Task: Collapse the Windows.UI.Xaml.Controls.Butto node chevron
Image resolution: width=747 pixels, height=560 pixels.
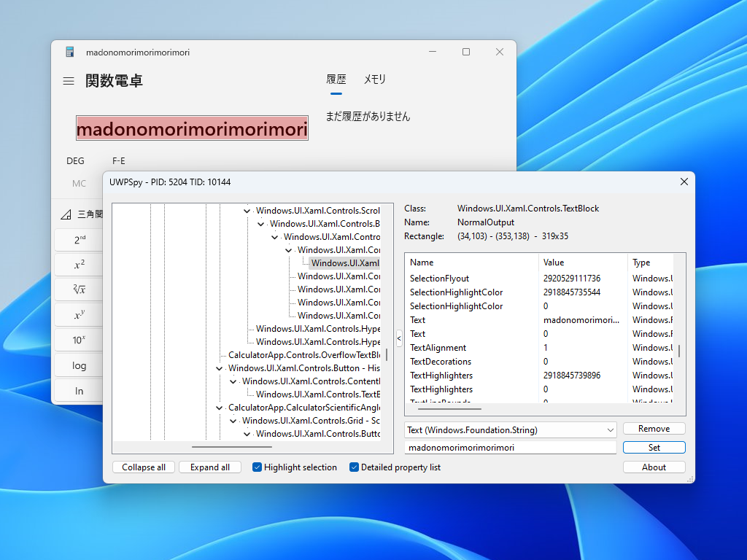Action: click(247, 434)
